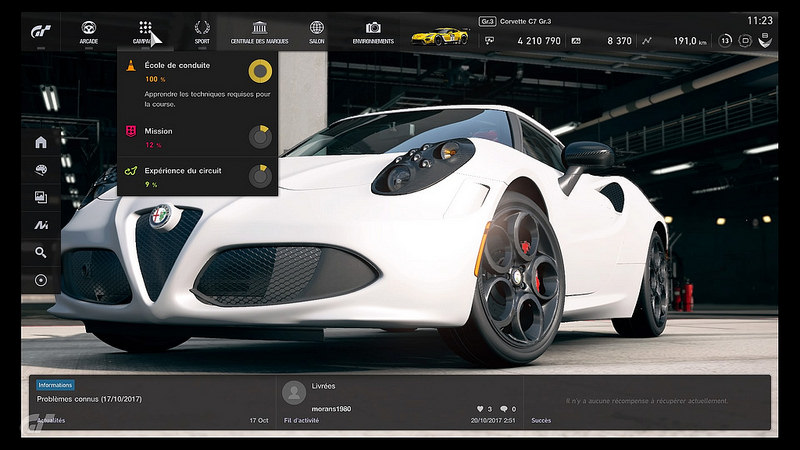Open the Livrées activity post
The width and height of the screenshot is (800, 450).
[323, 386]
